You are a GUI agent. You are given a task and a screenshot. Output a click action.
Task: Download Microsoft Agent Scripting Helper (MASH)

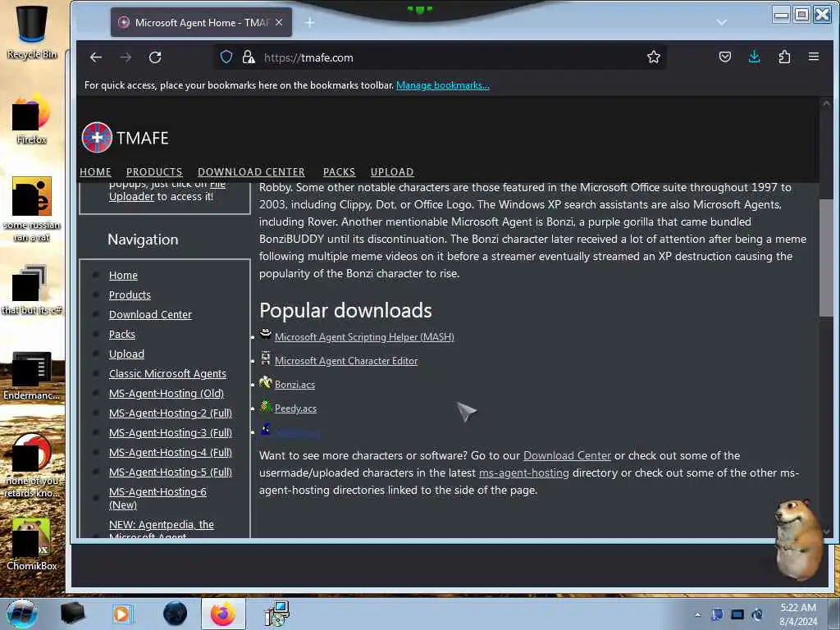click(364, 337)
